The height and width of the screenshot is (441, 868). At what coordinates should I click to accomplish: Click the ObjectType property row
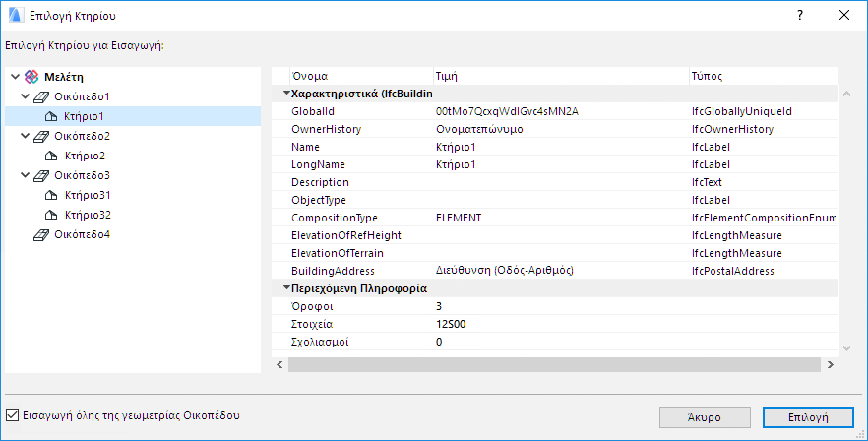click(x=555, y=200)
